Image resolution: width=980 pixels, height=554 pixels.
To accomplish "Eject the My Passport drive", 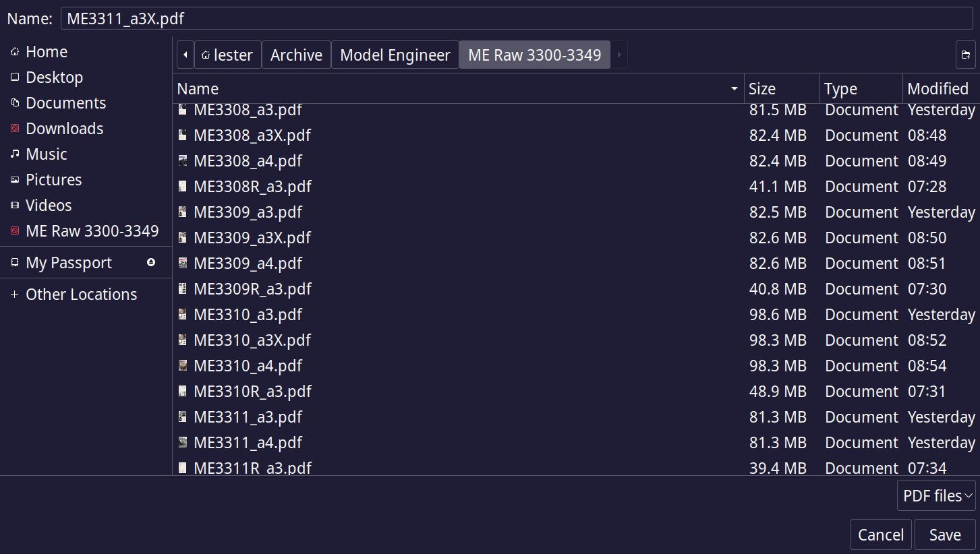I will point(151,263).
